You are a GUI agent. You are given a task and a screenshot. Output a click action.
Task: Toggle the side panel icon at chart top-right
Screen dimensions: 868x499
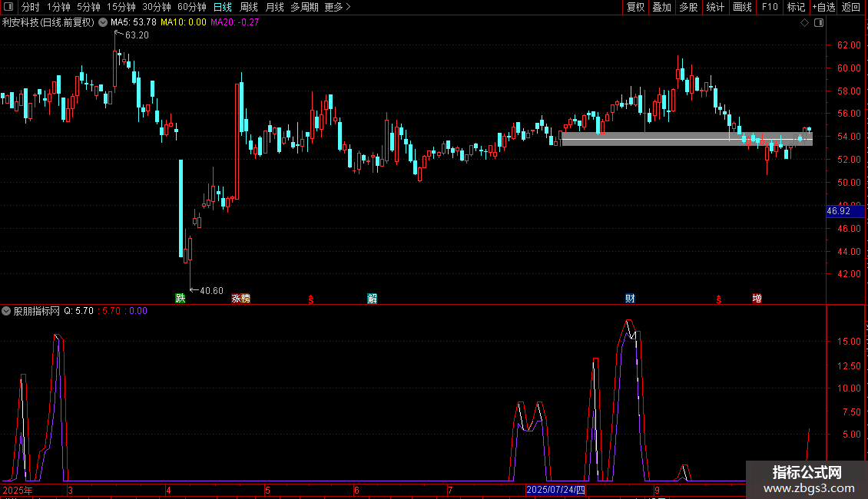(x=819, y=23)
